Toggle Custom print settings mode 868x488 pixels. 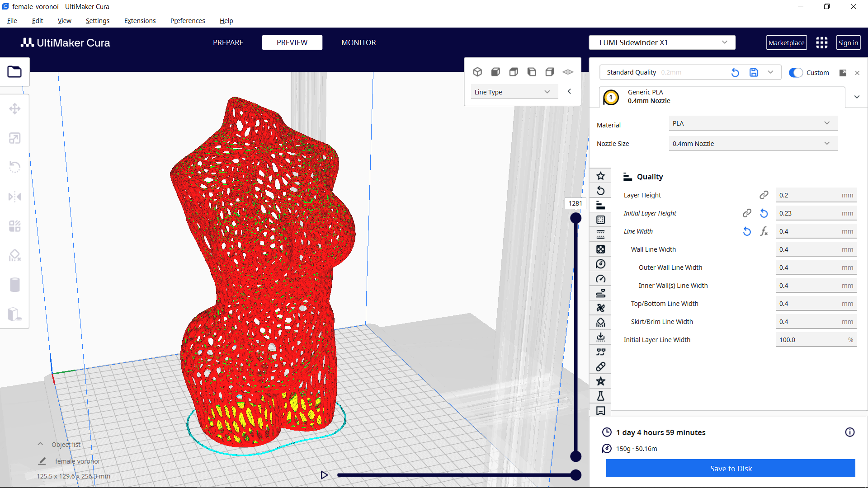click(x=795, y=72)
